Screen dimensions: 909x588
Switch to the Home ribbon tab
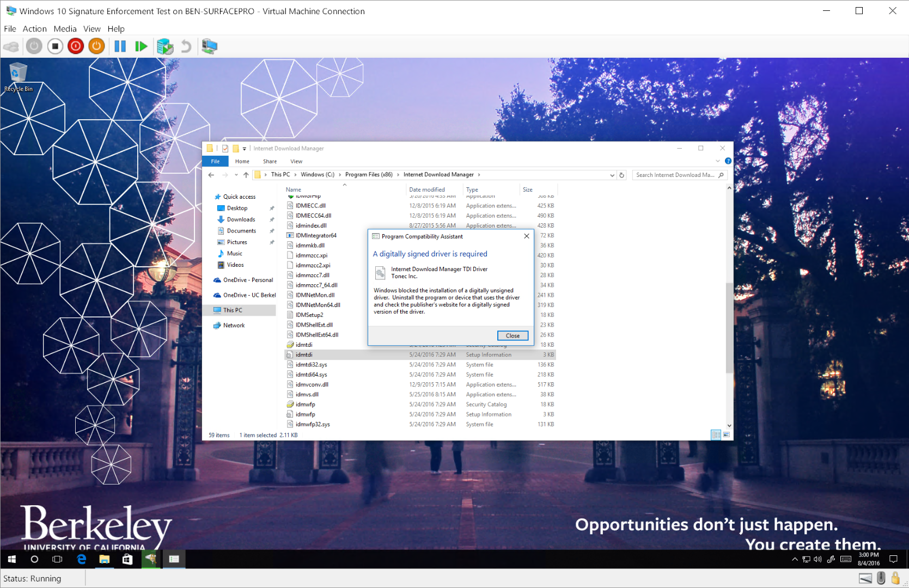click(x=242, y=161)
